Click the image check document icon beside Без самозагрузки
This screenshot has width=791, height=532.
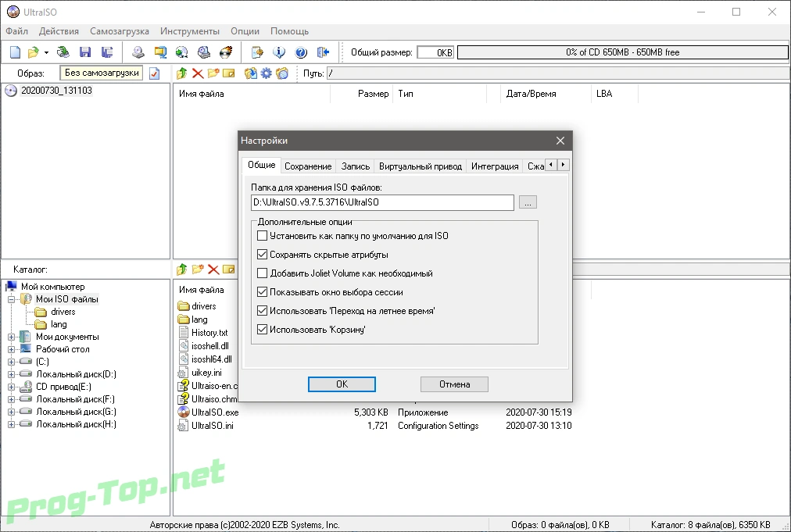154,73
